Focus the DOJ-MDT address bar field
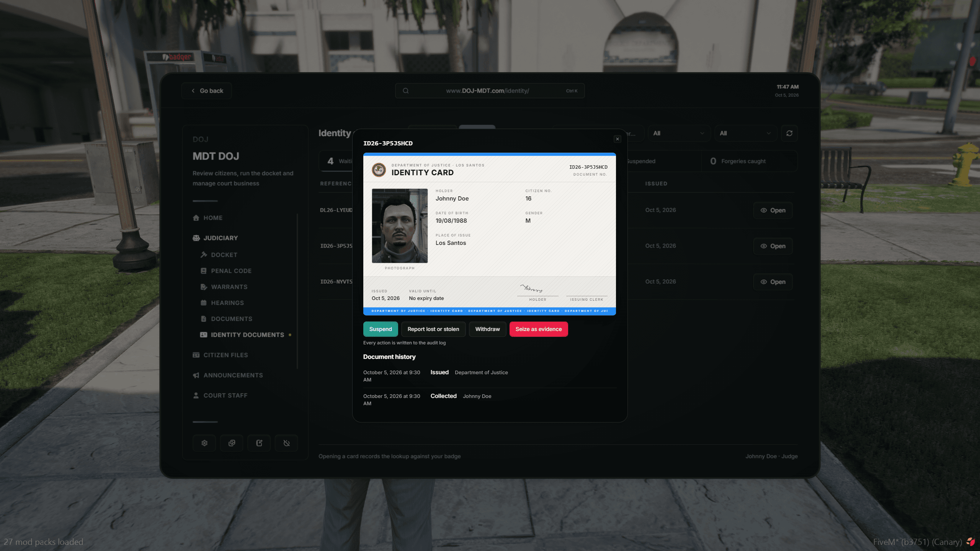Image resolution: width=980 pixels, height=551 pixels. (490, 91)
